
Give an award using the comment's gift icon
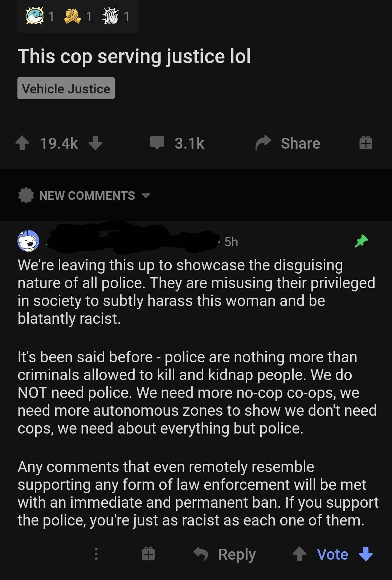click(147, 554)
